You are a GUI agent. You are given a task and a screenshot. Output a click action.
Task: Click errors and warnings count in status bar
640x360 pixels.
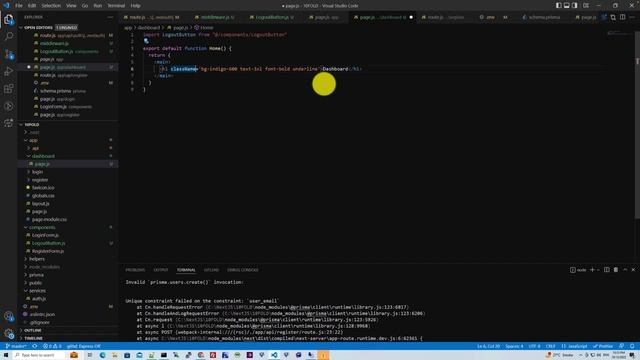pos(52,346)
